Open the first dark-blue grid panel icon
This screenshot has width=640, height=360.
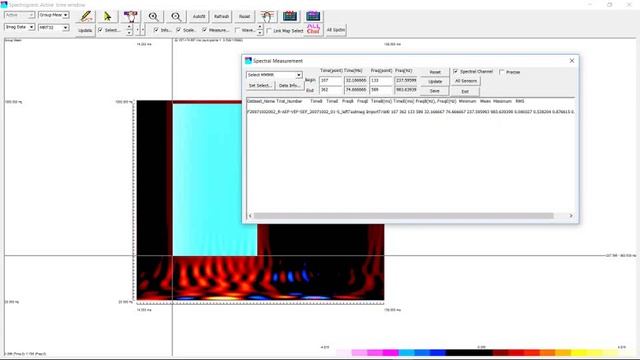[x=290, y=16]
